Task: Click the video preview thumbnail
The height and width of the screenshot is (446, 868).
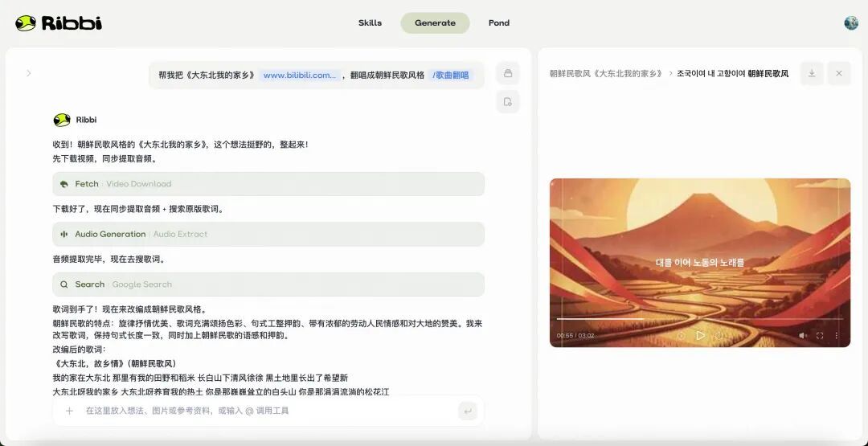Action: coord(700,263)
